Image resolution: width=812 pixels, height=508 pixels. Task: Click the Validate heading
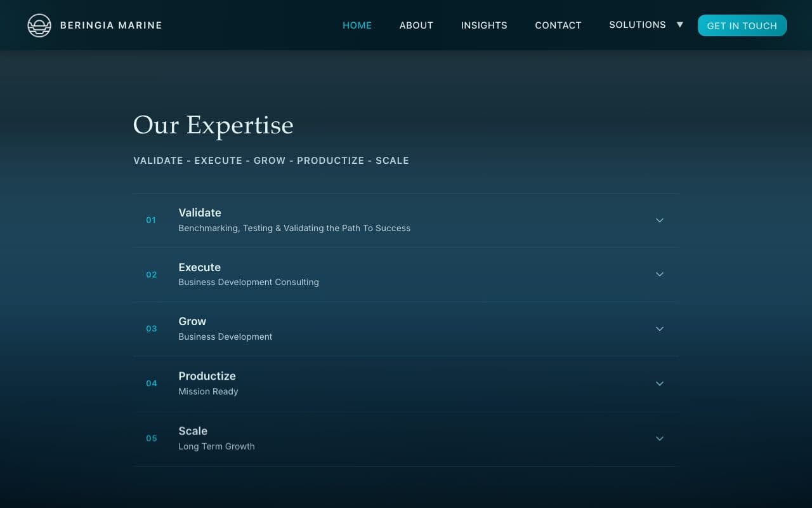click(200, 213)
